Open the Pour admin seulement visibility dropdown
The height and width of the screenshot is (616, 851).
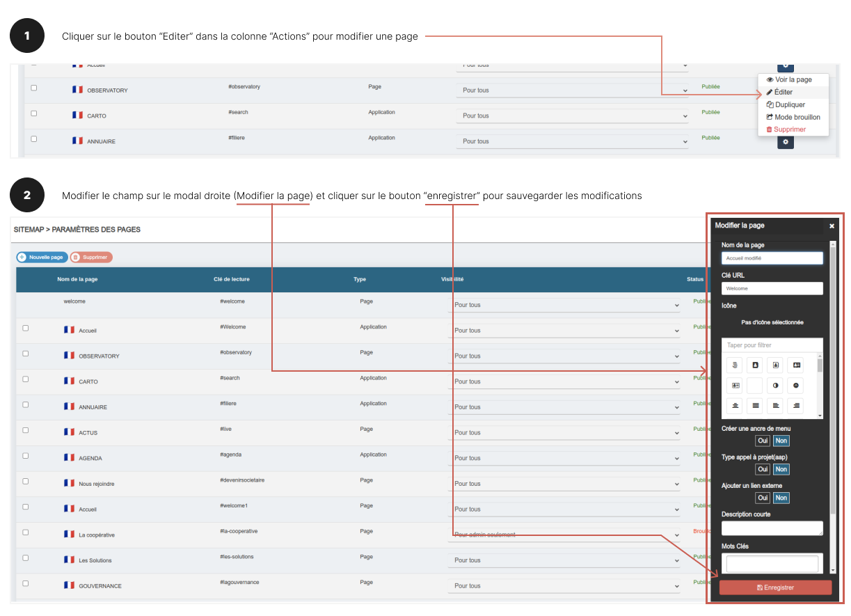click(x=564, y=535)
